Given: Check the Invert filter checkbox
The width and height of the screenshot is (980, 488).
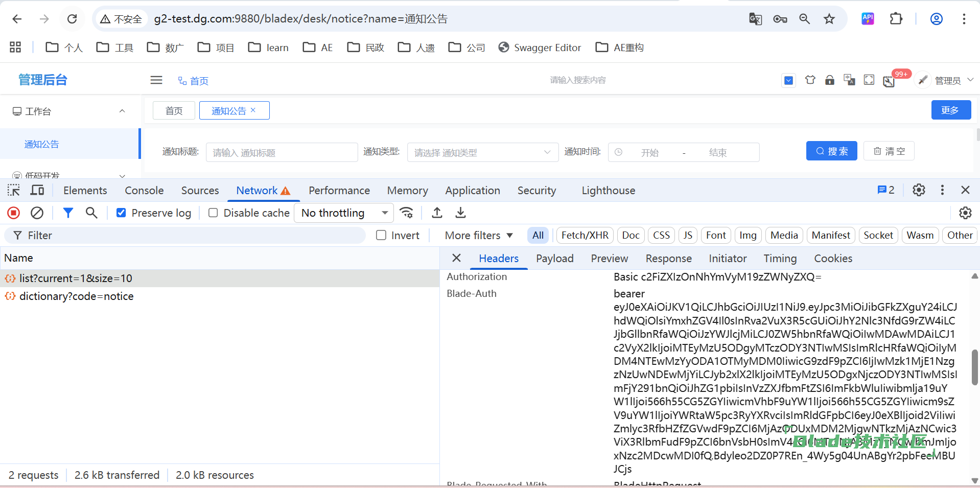Looking at the screenshot, I should point(381,236).
